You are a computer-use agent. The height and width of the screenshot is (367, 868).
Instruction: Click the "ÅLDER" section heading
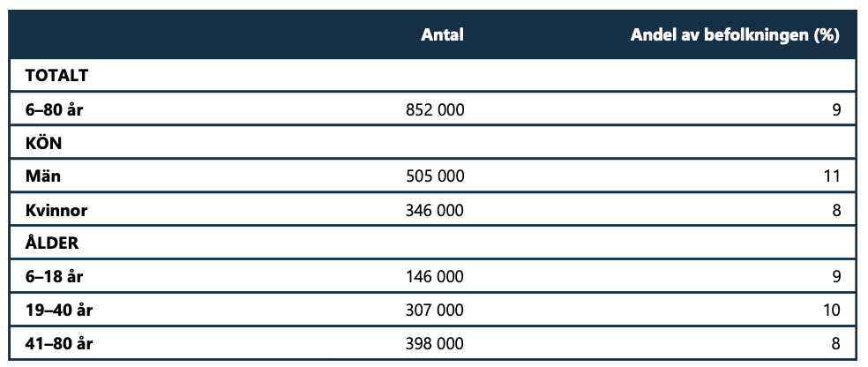pos(52,243)
